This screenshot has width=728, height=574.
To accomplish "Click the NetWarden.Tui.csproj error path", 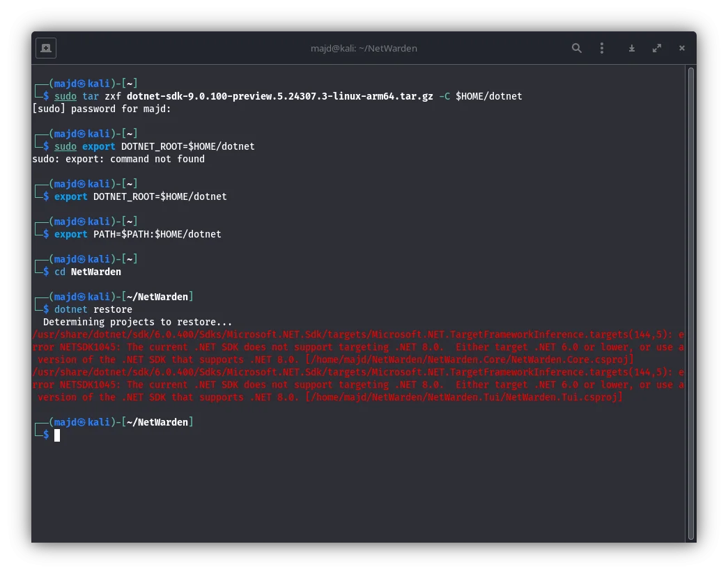I will [464, 398].
